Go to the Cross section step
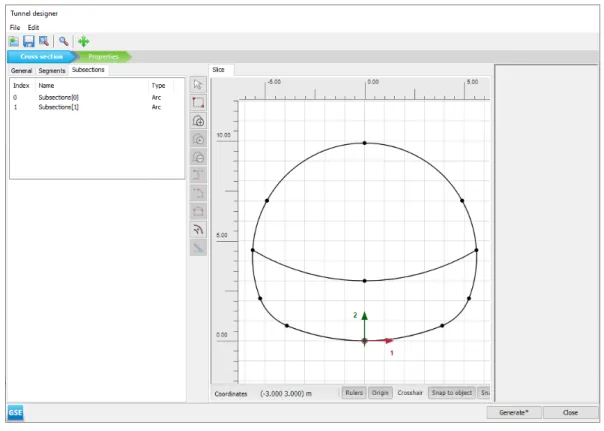Image resolution: width=604 pixels, height=431 pixels. click(41, 57)
